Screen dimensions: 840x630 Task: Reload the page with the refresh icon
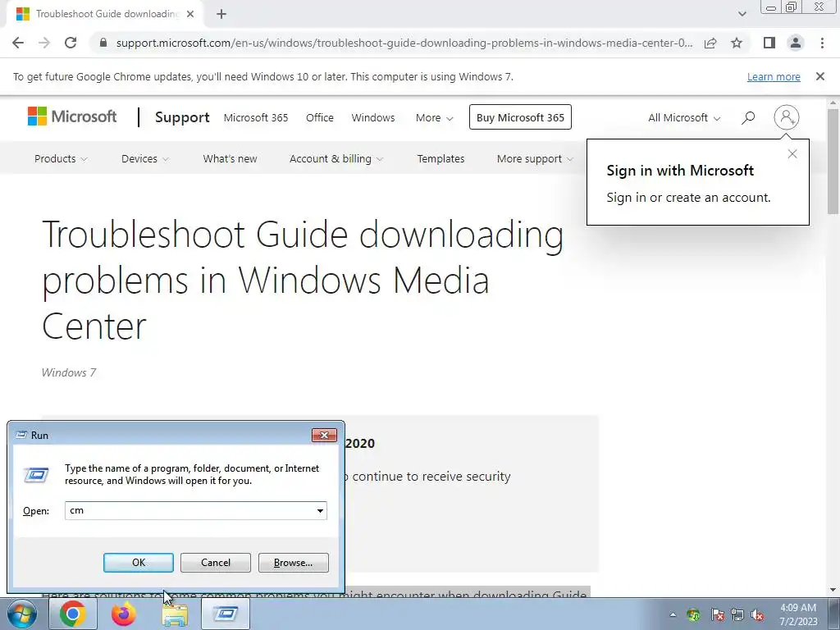(71, 43)
